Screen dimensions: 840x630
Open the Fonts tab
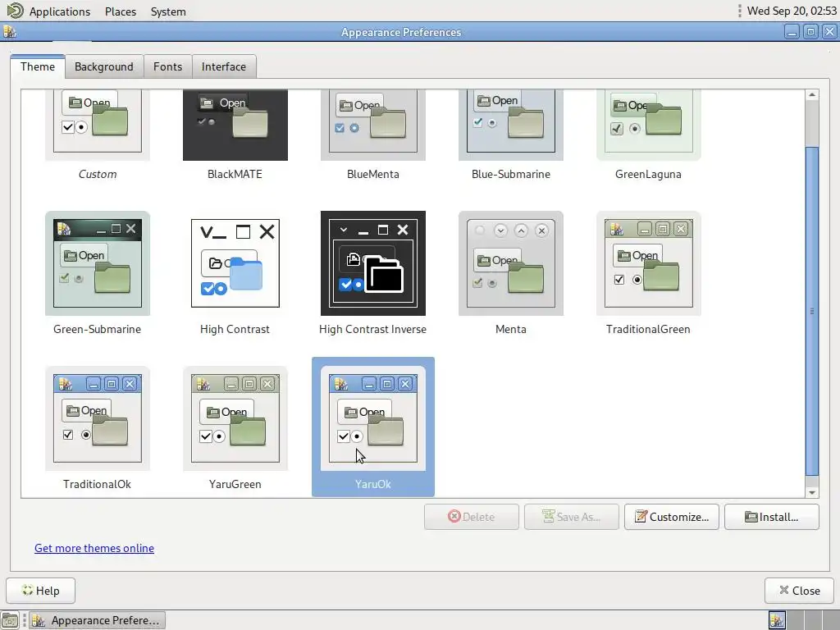point(167,66)
